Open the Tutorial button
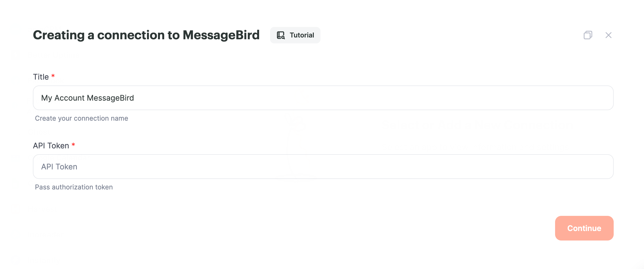 pyautogui.click(x=295, y=35)
